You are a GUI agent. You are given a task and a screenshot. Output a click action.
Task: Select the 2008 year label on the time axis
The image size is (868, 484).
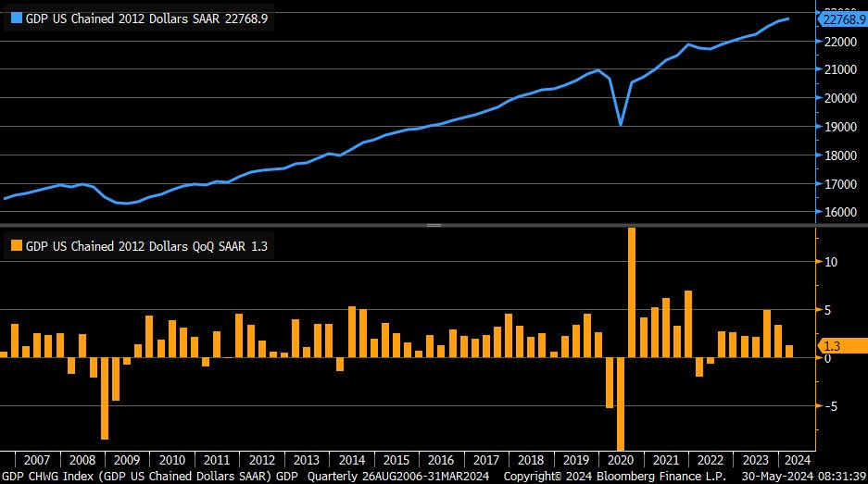click(82, 460)
